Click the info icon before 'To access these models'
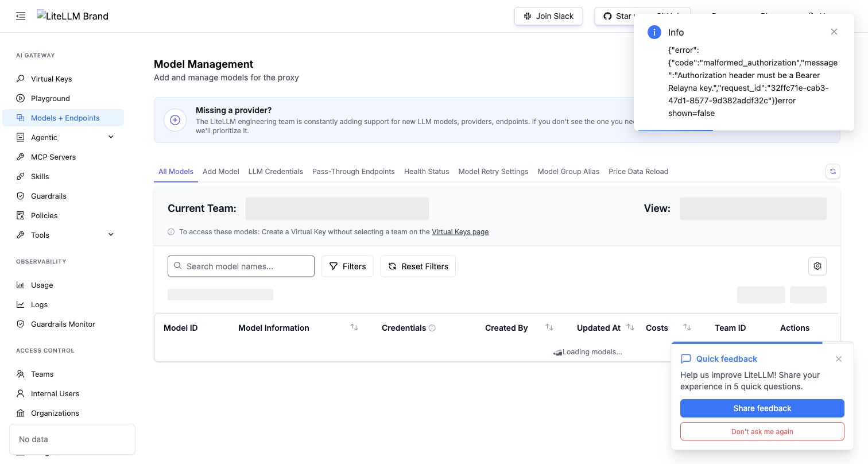Image resolution: width=868 pixels, height=464 pixels. [x=171, y=232]
